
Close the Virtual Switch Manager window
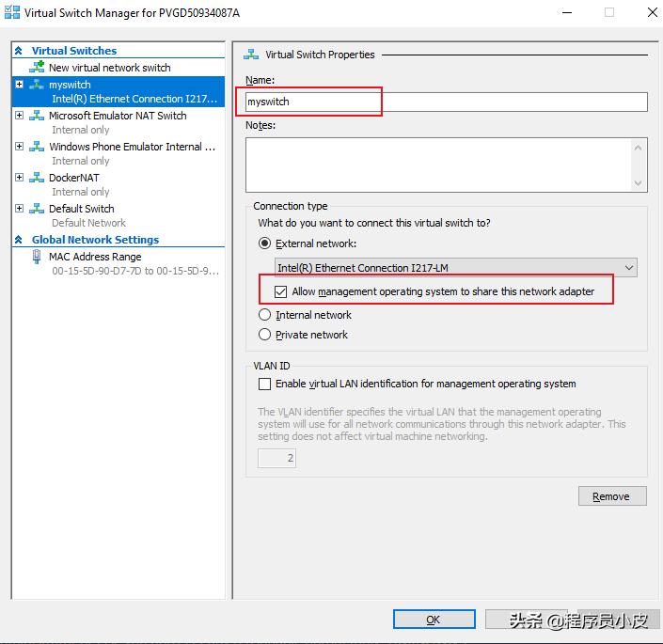click(x=653, y=12)
